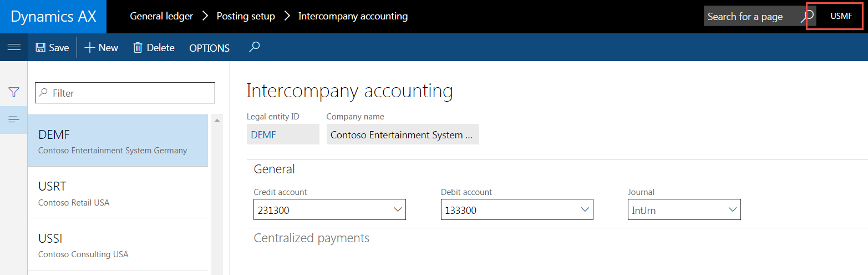
Task: Click the Delete trash icon
Action: coord(138,48)
